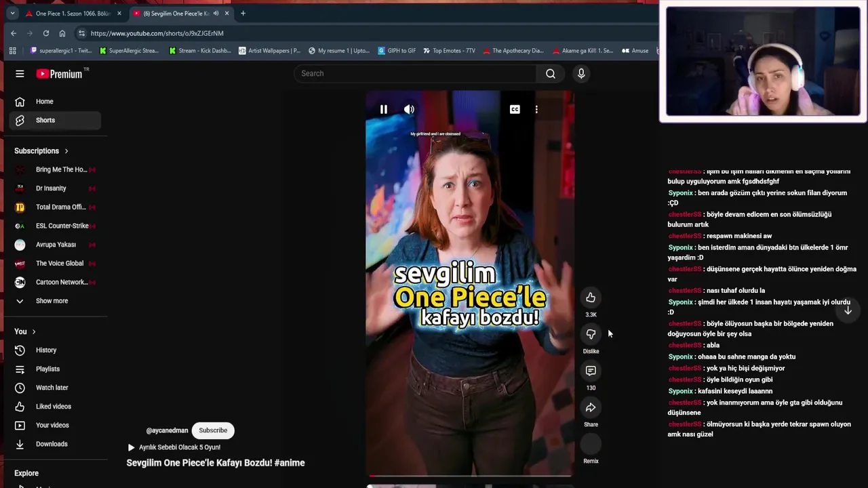Open the Remix option
Screen dimensions: 868x488
[x=591, y=444]
